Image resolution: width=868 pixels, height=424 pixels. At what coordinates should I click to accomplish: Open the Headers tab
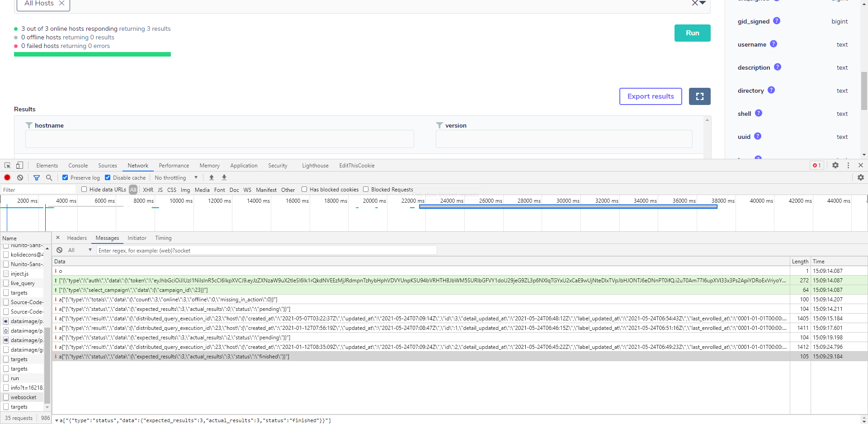77,238
